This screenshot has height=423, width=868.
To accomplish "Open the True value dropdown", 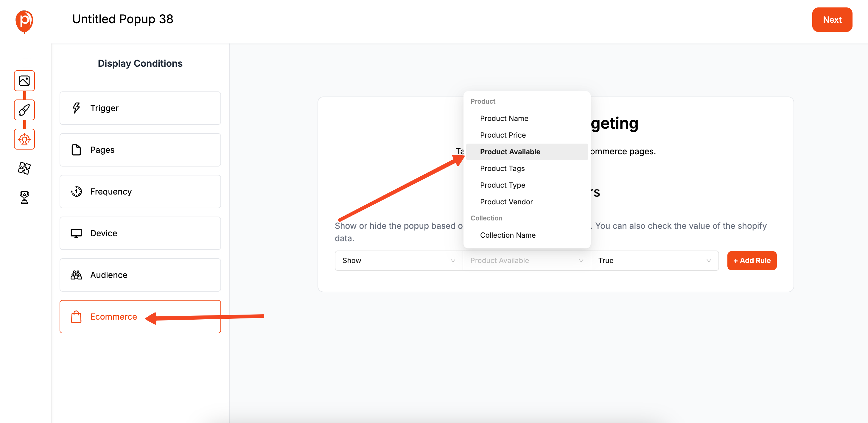I will (x=655, y=261).
